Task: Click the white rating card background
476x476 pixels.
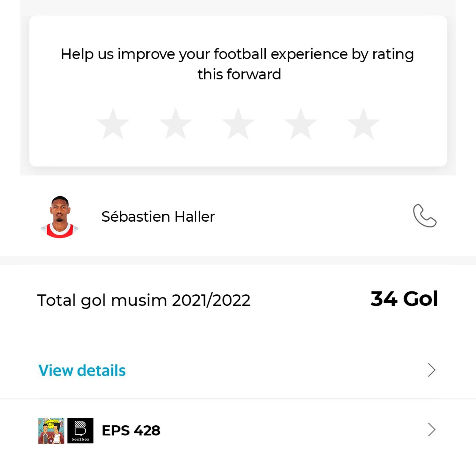Action: click(238, 153)
